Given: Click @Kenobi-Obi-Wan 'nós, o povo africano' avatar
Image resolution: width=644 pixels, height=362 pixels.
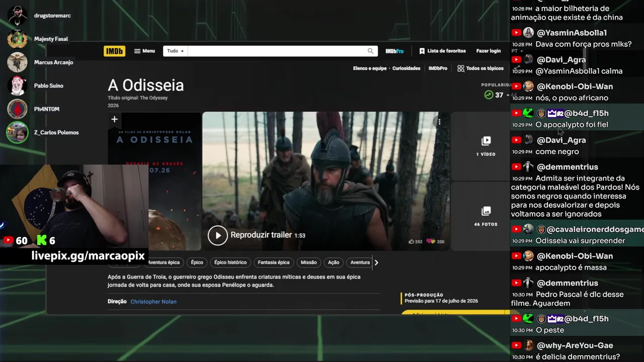Looking at the screenshot, I should (528, 86).
